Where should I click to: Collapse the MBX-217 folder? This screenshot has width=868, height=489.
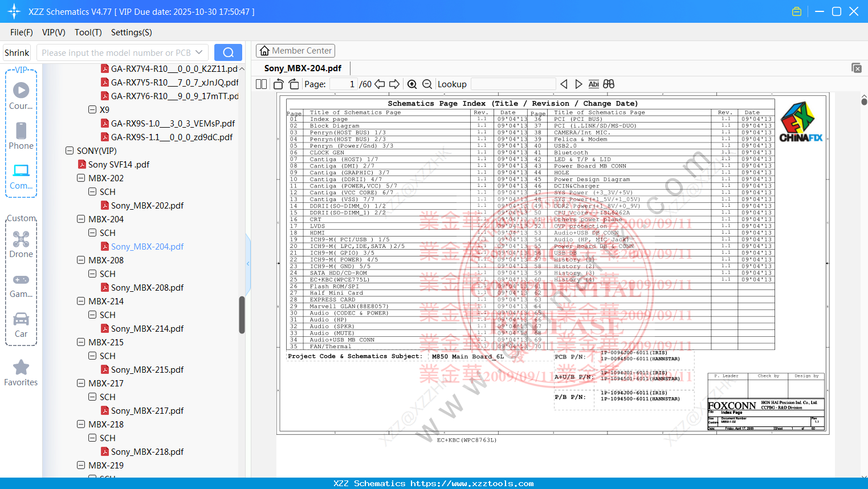click(81, 383)
